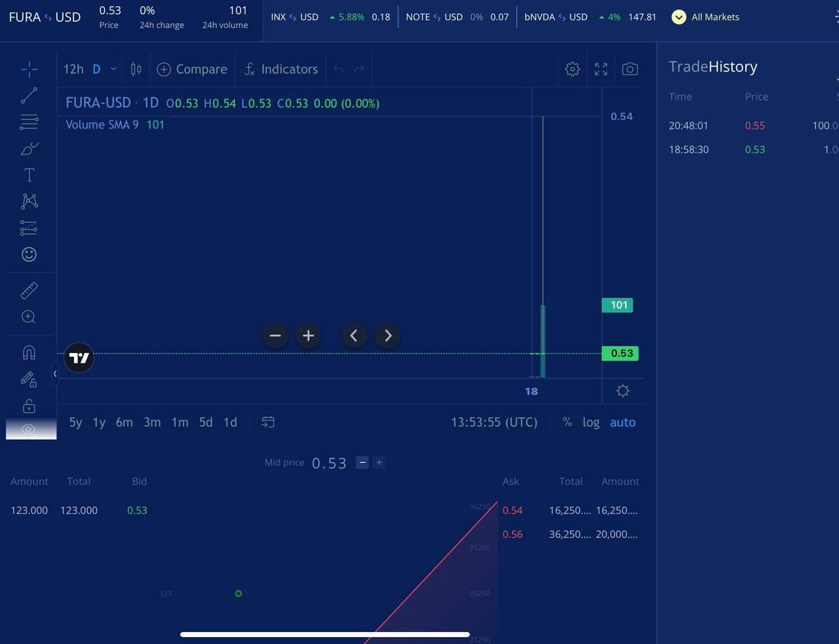Activate the zoom in magnifier tool
Screen dimensions: 839x644
pos(29,317)
